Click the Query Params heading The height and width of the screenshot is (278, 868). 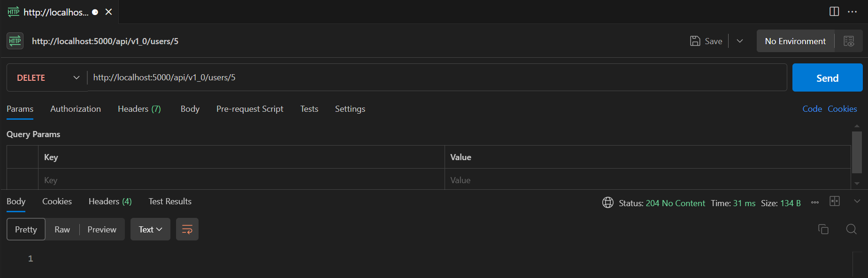coord(33,134)
